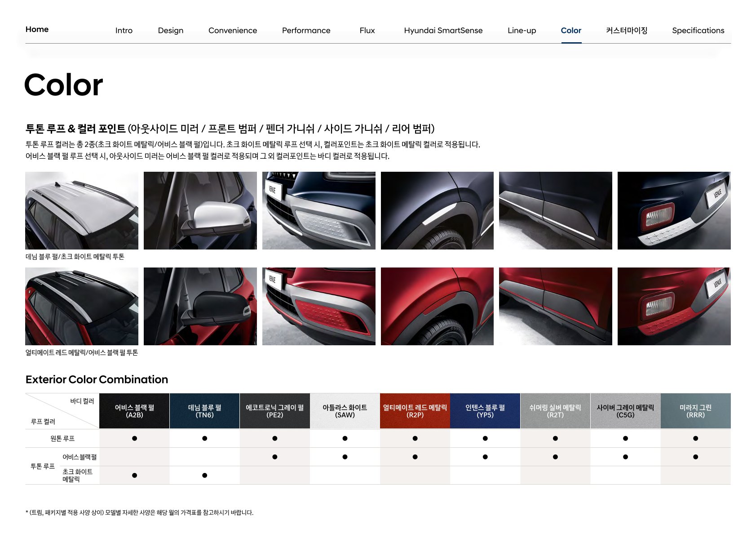The height and width of the screenshot is (535, 756).
Task: Click the 어비스블랙펄 roof dot under 인텐스 블루 펄
Action: click(485, 457)
